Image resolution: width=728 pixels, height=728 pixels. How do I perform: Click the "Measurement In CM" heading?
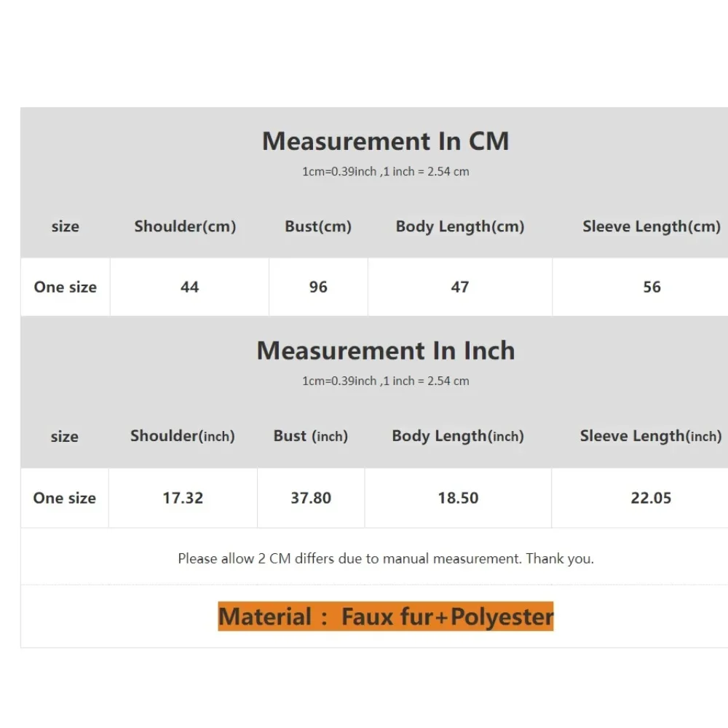pyautogui.click(x=385, y=141)
